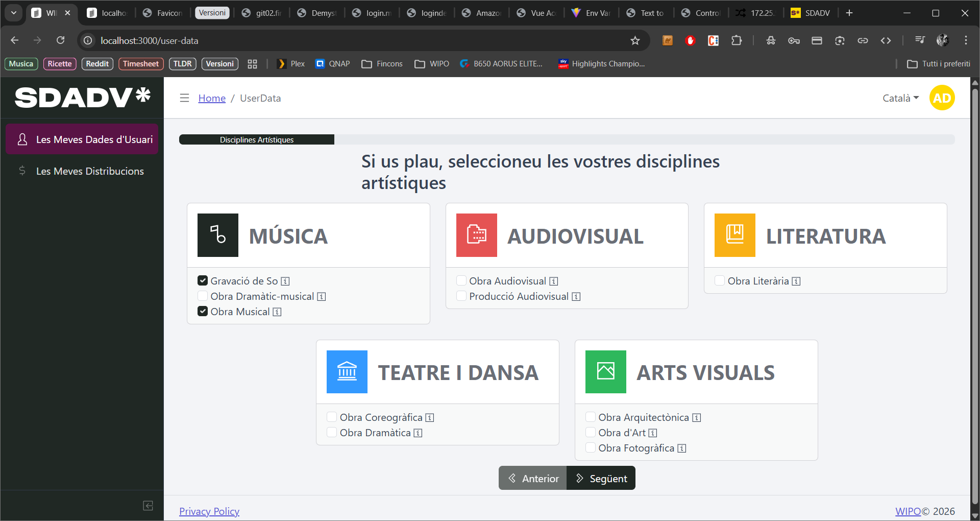Click Disciplines Artístiques progress bar
The image size is (980, 521).
tap(257, 139)
